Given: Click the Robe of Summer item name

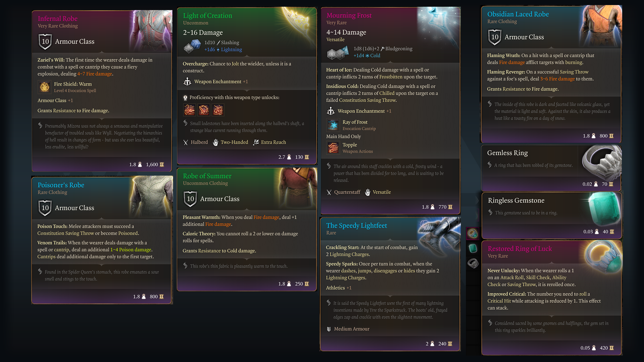Looking at the screenshot, I should pos(207,176).
